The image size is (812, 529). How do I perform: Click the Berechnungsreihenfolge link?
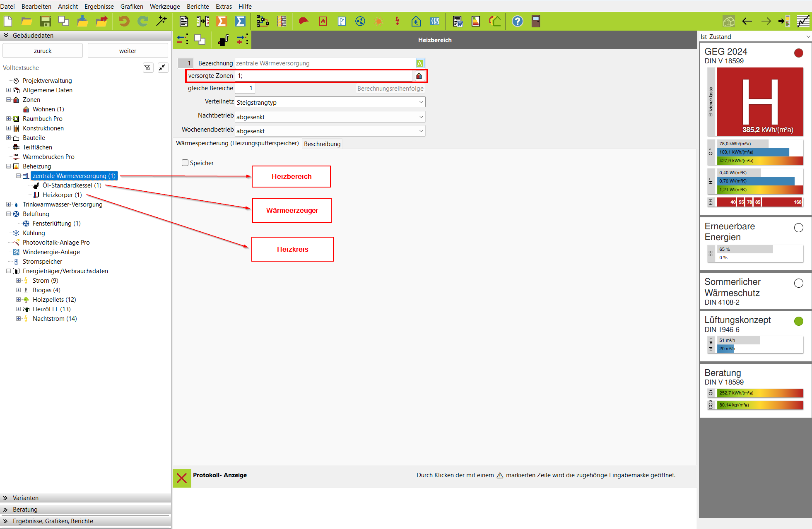[390, 88]
